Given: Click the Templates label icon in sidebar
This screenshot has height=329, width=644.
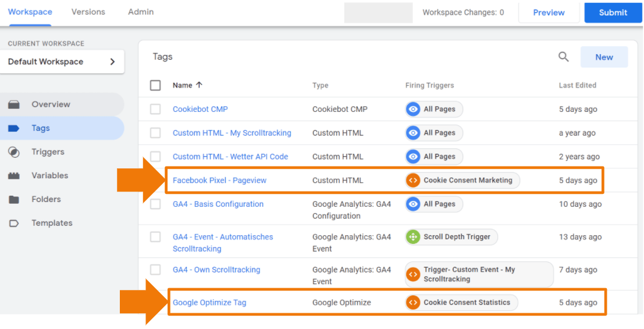Looking at the screenshot, I should point(14,223).
